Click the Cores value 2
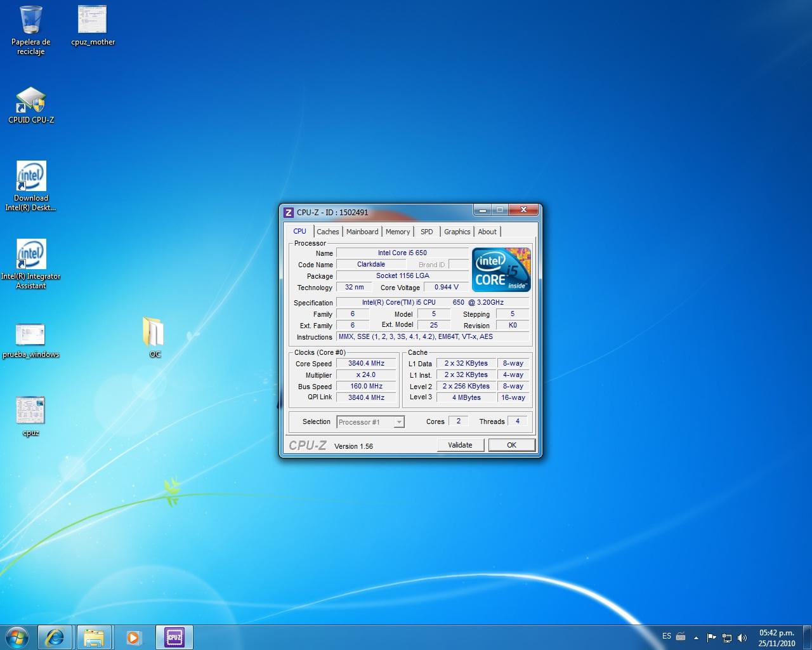The width and height of the screenshot is (812, 650). [x=459, y=421]
